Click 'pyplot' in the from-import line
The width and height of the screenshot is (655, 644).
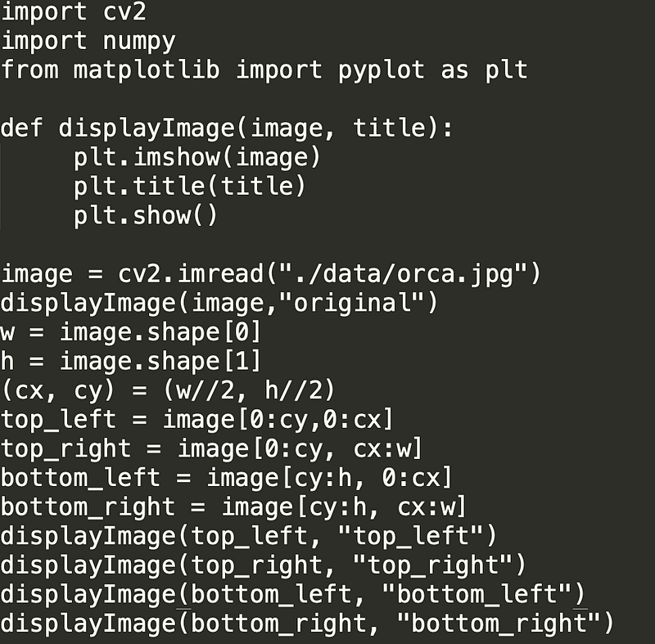coord(381,70)
